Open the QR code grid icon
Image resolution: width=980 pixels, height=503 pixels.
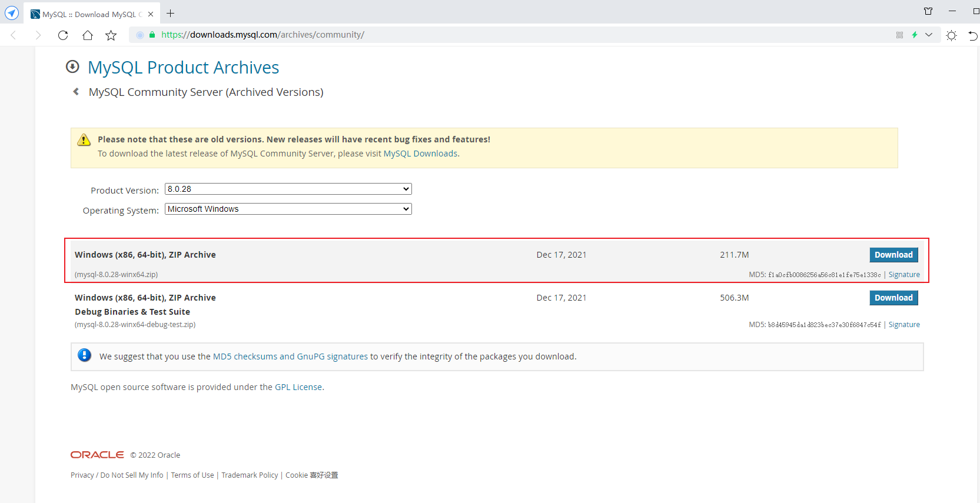[899, 35]
